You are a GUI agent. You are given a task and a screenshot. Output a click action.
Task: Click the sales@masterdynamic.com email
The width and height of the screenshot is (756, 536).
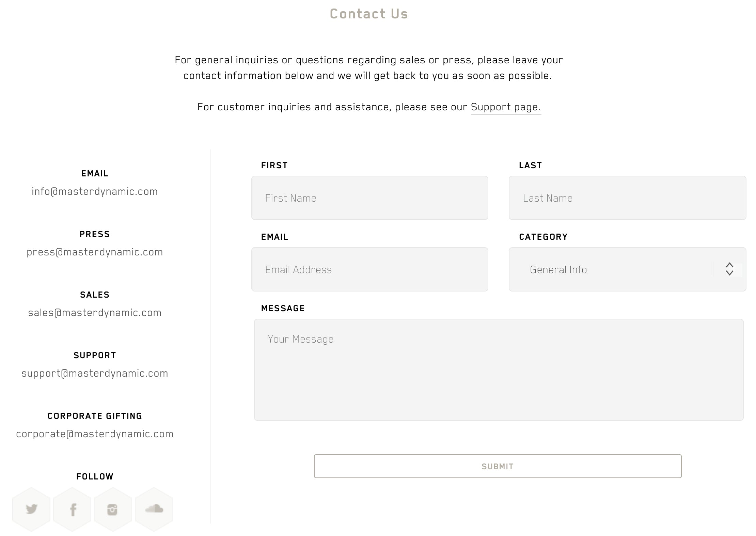pyautogui.click(x=95, y=312)
